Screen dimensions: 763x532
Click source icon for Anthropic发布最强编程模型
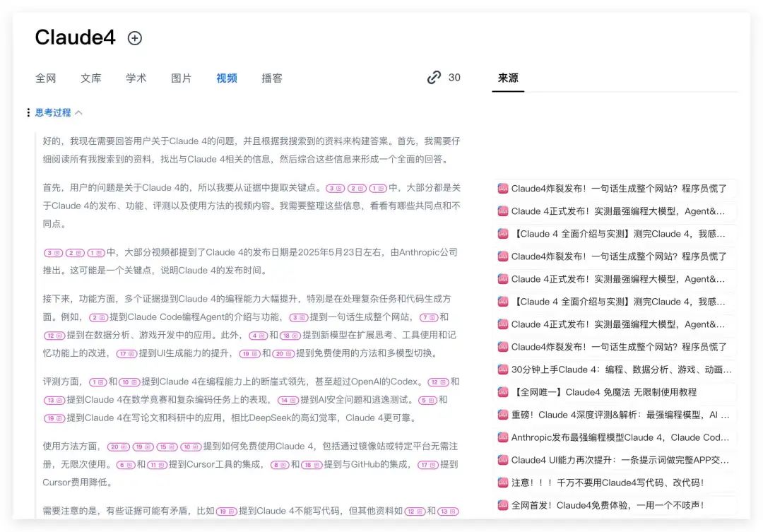[503, 437]
